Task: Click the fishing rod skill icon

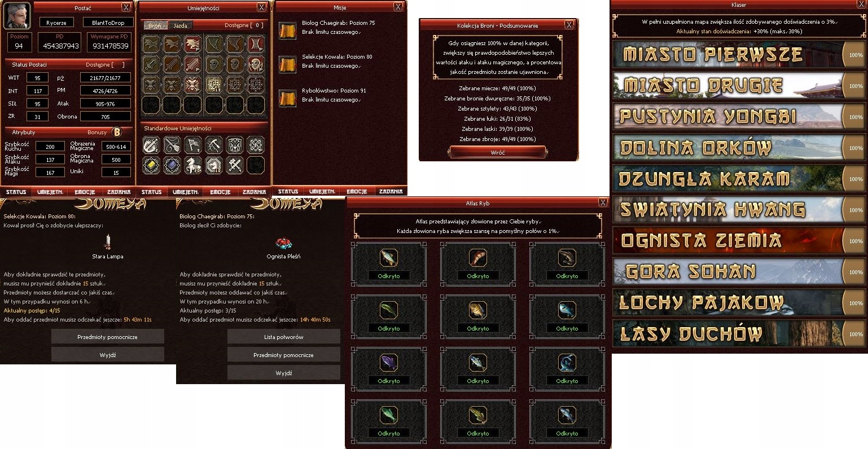Action: click(172, 145)
